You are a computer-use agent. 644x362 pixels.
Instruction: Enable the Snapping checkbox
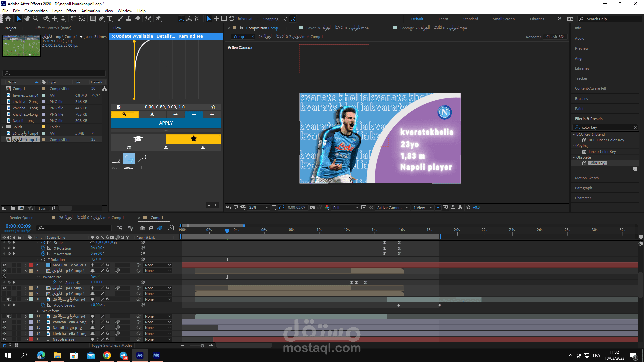260,19
